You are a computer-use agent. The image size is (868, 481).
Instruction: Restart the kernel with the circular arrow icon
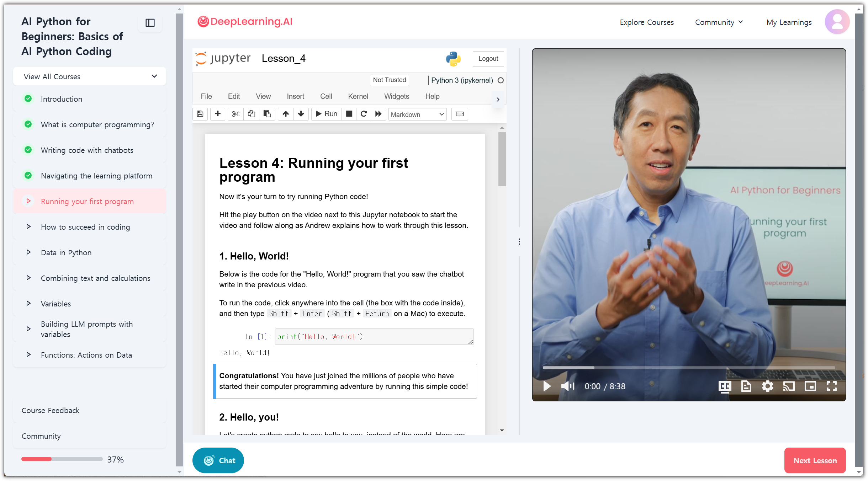pos(364,114)
